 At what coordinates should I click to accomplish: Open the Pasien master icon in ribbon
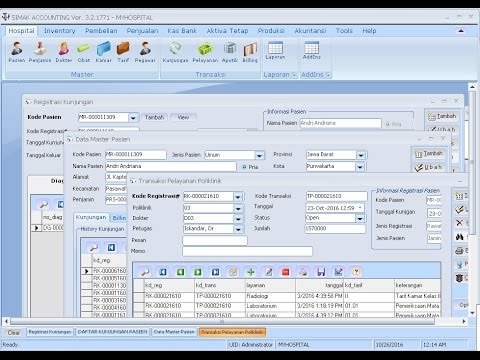17,52
